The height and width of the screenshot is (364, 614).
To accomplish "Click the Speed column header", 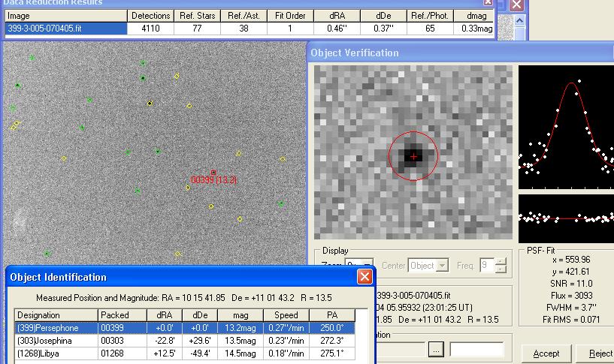I will coord(286,315).
